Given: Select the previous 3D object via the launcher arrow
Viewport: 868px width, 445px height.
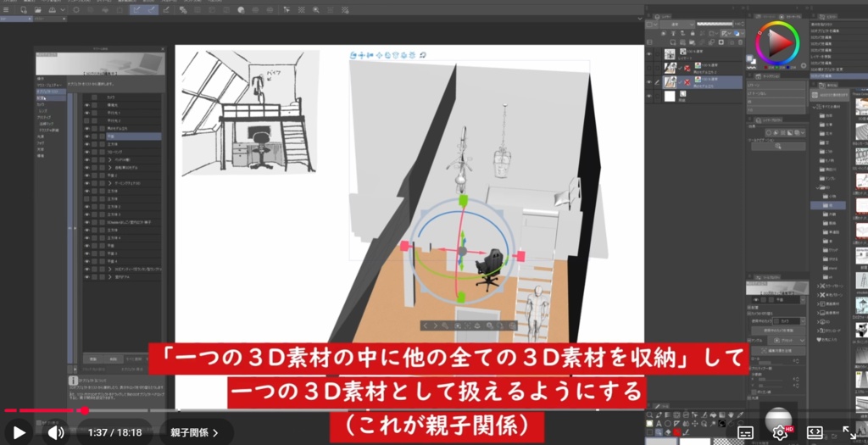Looking at the screenshot, I should (426, 326).
